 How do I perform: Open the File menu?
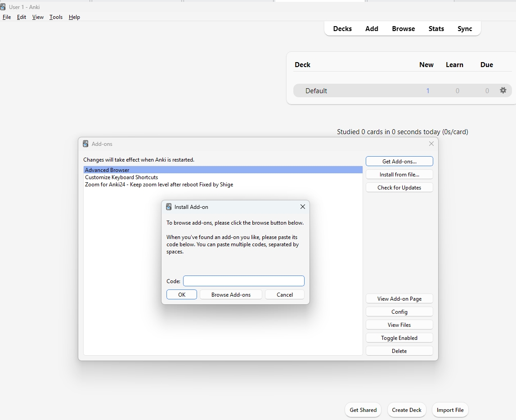(7, 17)
